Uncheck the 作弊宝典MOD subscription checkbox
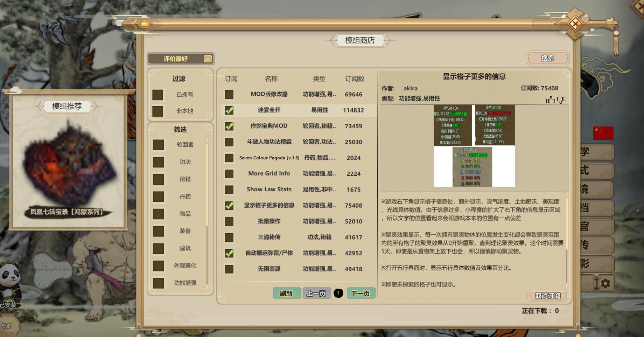 pos(229,126)
